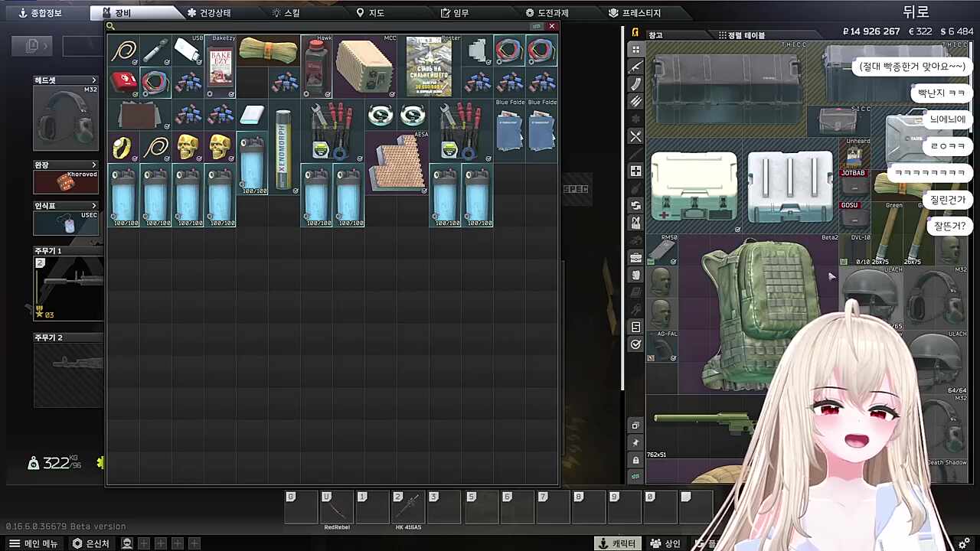Select the medical cross filter in stash sidebar
The height and width of the screenshot is (551, 980).
point(635,171)
